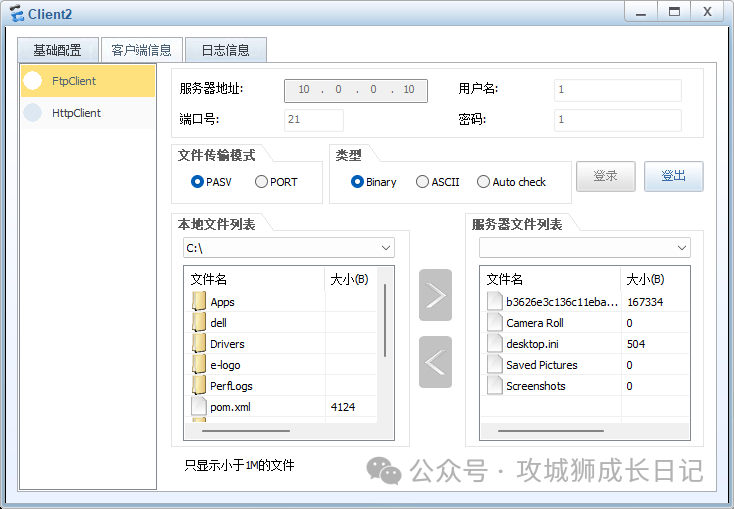Screen dimensions: 734x509
Task: Open the local drive C:\ dropdown
Action: [289, 248]
